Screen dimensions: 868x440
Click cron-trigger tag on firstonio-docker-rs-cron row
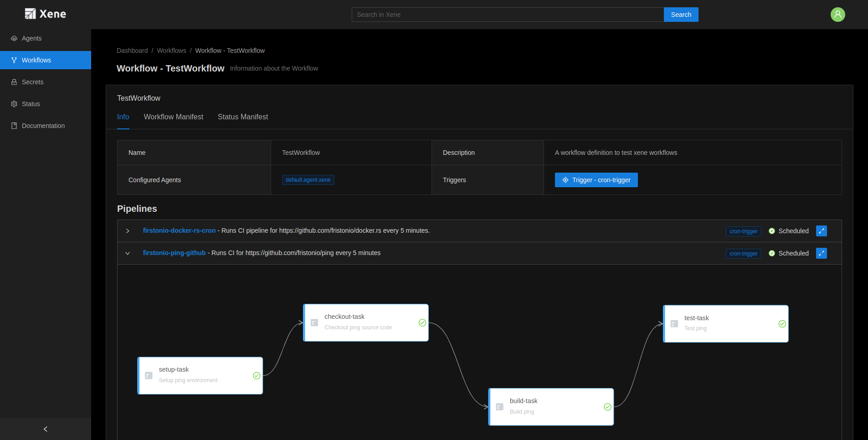(x=743, y=231)
